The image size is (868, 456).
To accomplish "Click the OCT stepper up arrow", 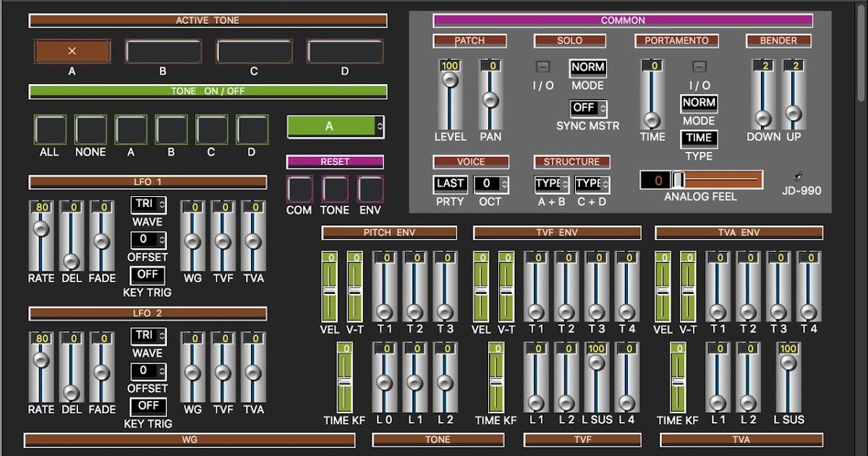I will click(x=506, y=181).
